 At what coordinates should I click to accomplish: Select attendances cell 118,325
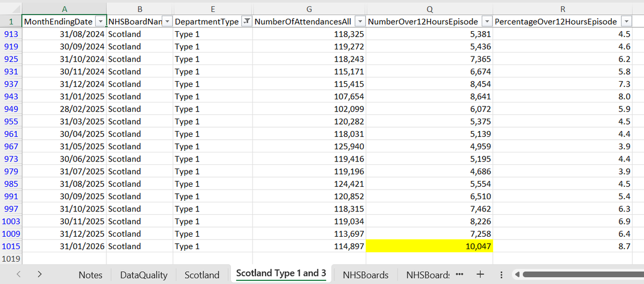[309, 34]
